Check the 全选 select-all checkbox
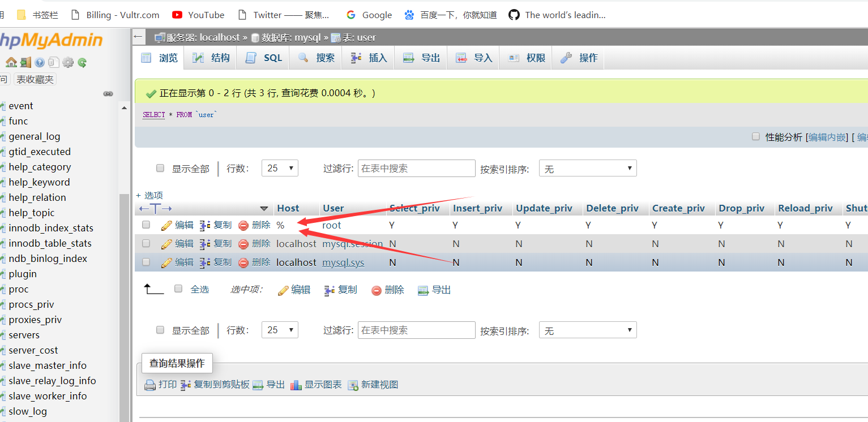The width and height of the screenshot is (868, 422). point(178,288)
